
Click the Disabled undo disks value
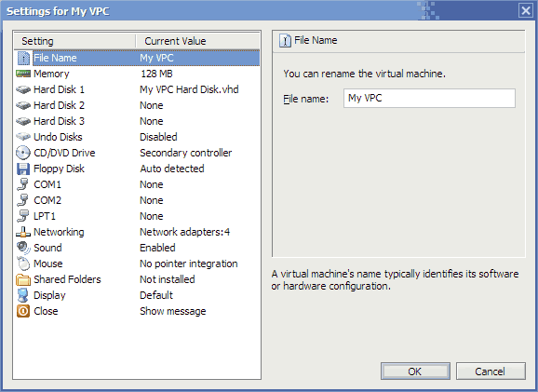click(158, 137)
